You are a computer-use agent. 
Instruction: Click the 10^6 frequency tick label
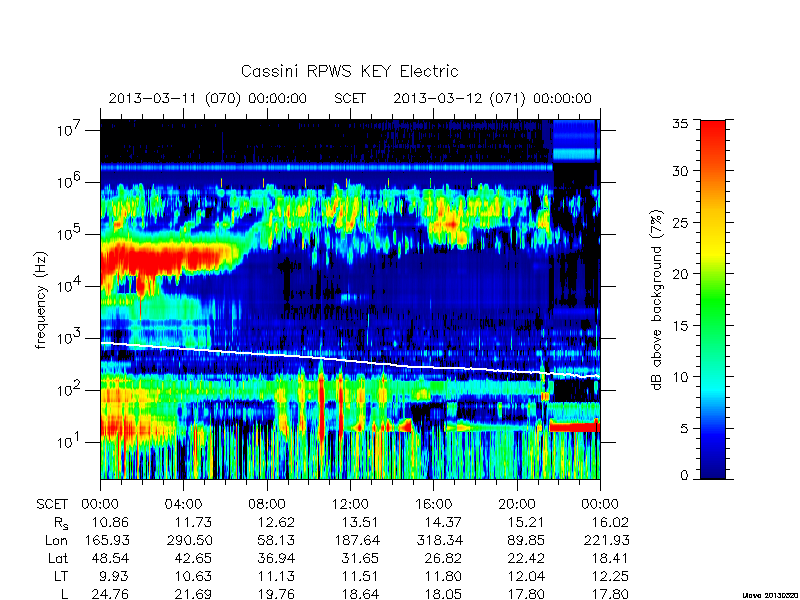tap(67, 181)
